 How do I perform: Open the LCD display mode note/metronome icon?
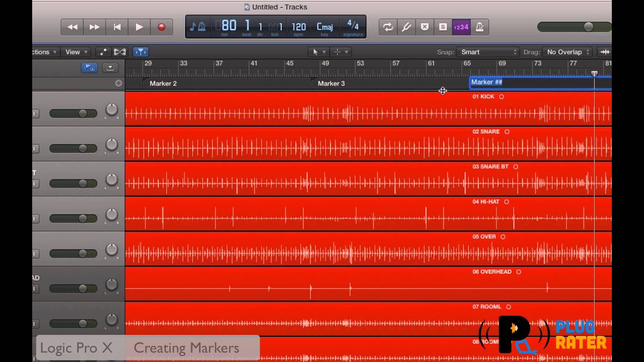pyautogui.click(x=197, y=27)
